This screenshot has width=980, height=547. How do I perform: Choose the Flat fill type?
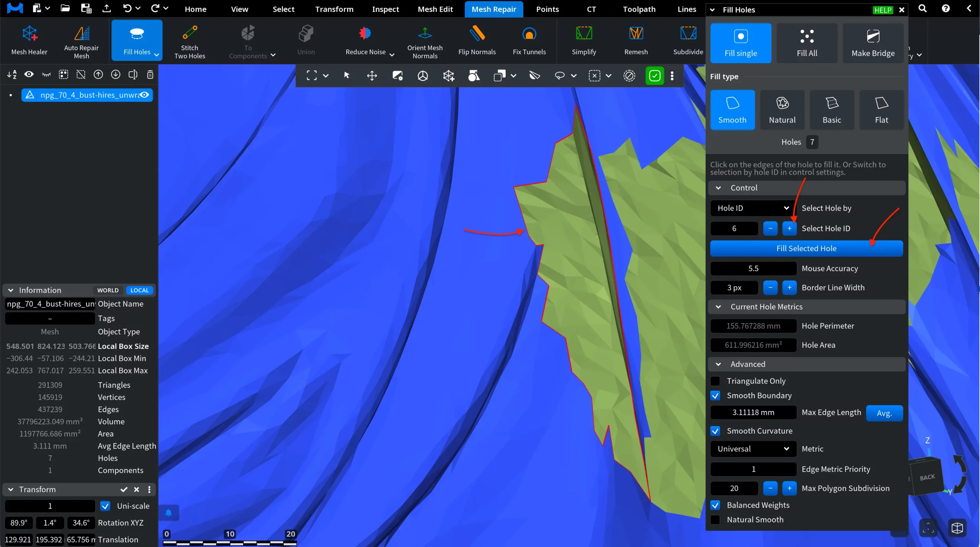click(x=881, y=110)
